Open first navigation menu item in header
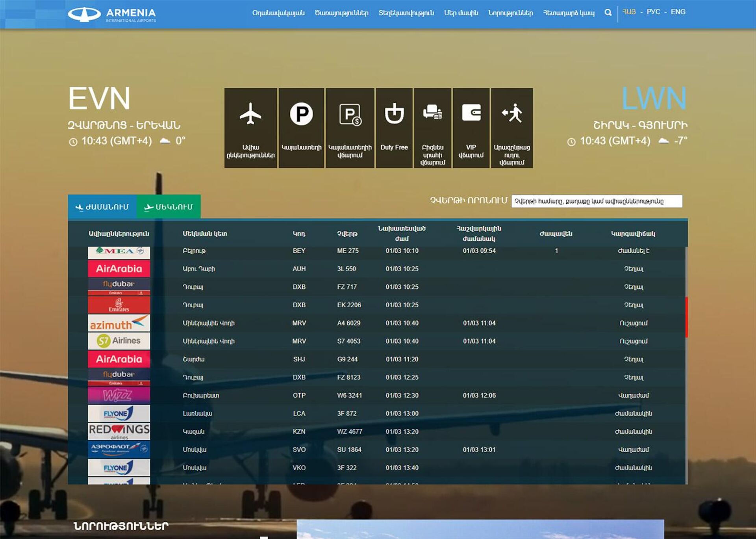 click(278, 13)
